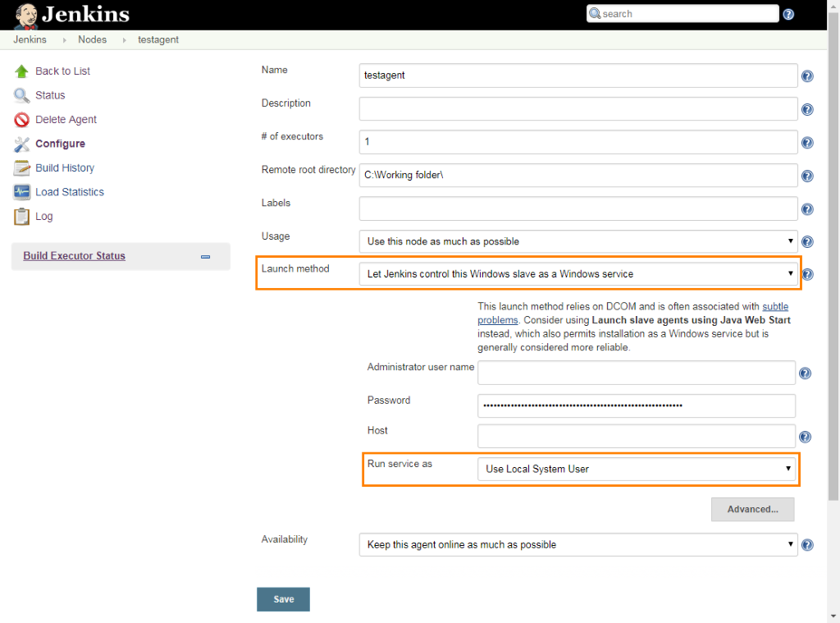
Task: Collapse the Build Executor Status panel
Action: (205, 257)
